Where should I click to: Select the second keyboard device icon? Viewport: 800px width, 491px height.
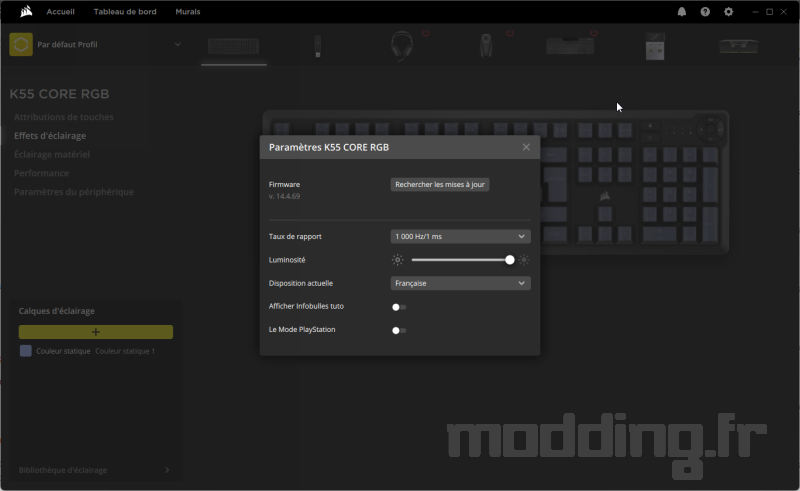tap(570, 46)
